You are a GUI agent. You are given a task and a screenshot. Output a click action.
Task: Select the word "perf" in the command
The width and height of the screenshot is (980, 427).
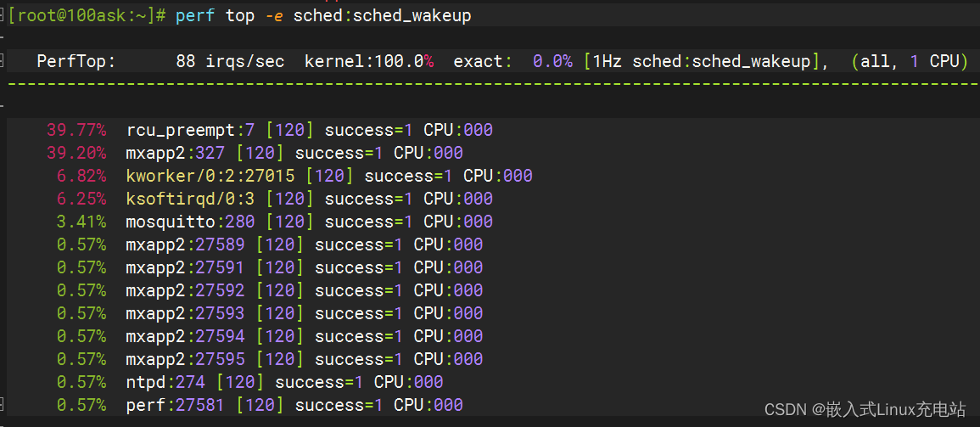click(x=196, y=15)
